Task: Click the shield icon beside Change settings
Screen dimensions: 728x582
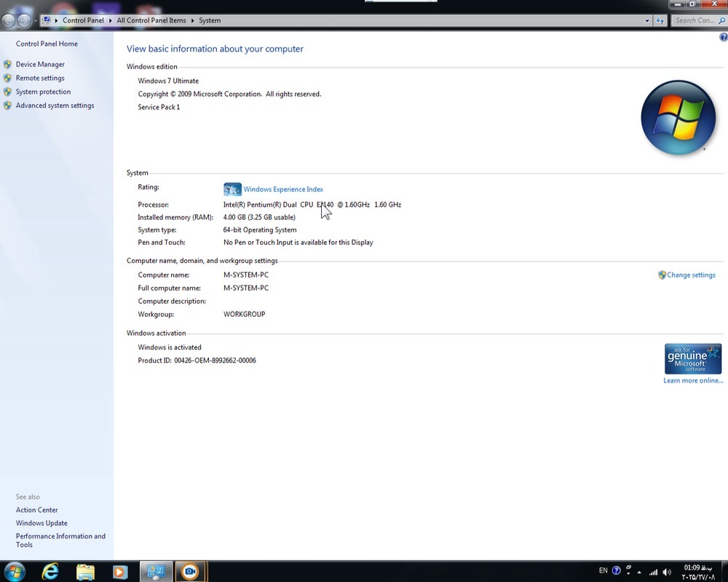Action: pyautogui.click(x=662, y=275)
